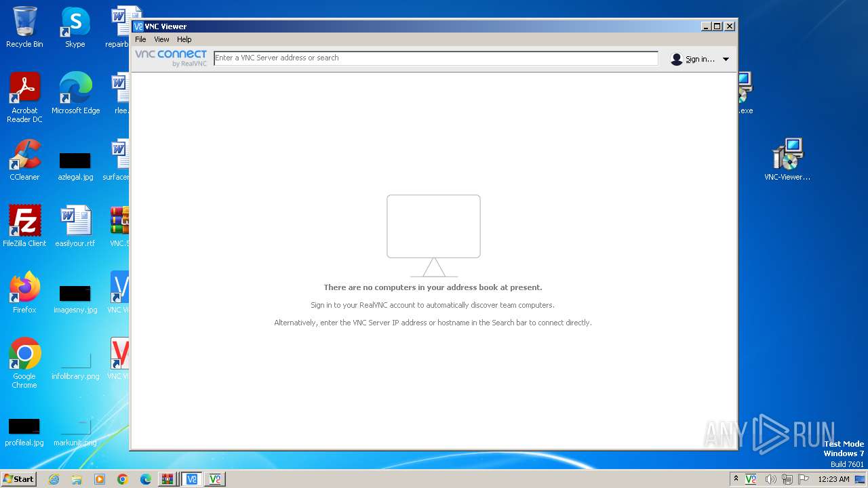868x488 pixels.
Task: Select the Acrobat Reader DC desktop icon
Action: pyautogui.click(x=24, y=98)
